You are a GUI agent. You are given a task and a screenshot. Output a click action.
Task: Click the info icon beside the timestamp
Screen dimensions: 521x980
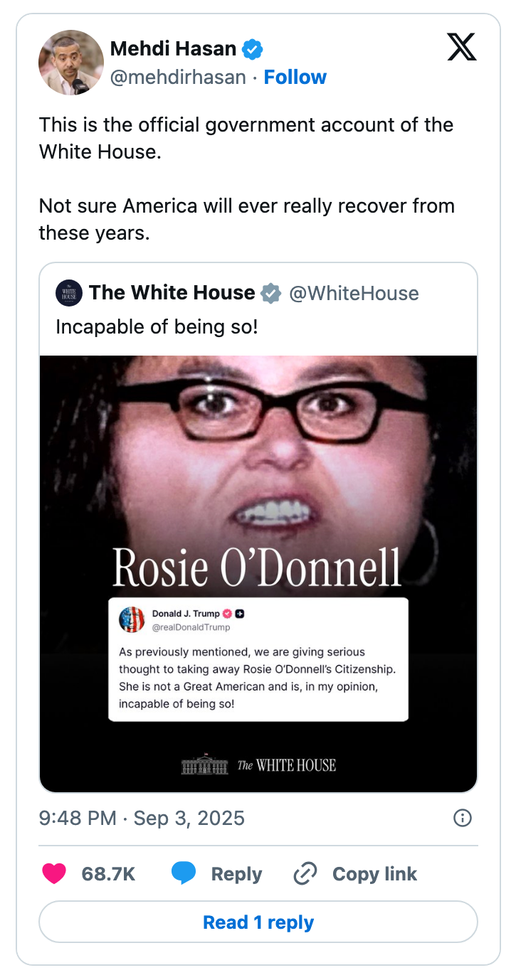(x=462, y=818)
